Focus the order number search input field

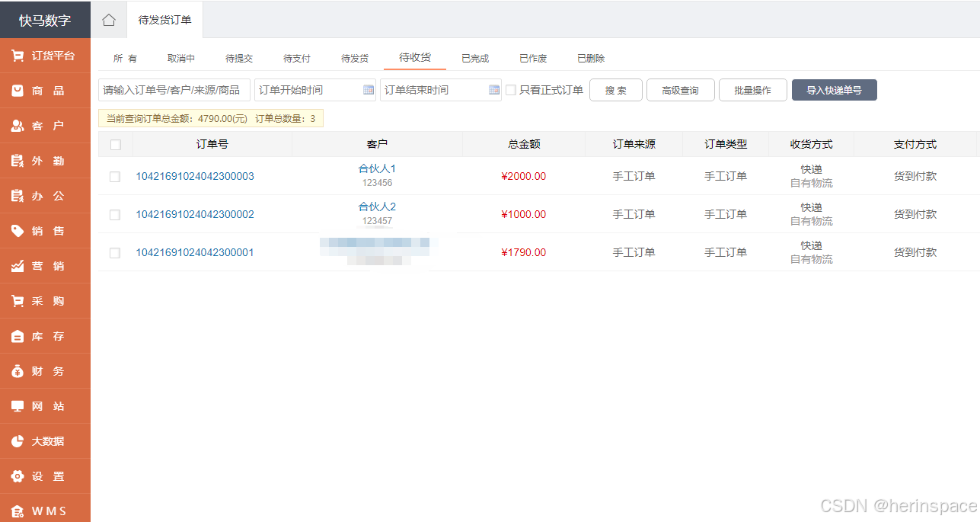tap(174, 90)
